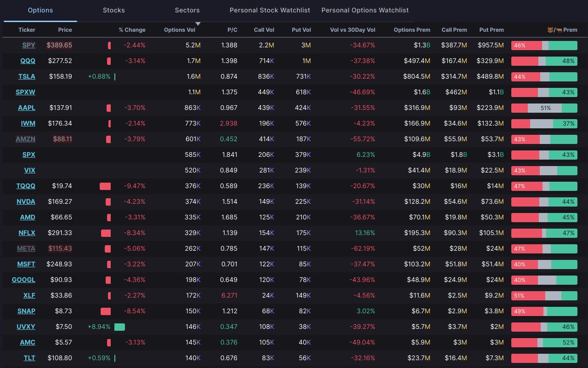Switch to the Stocks tab

pos(113,10)
